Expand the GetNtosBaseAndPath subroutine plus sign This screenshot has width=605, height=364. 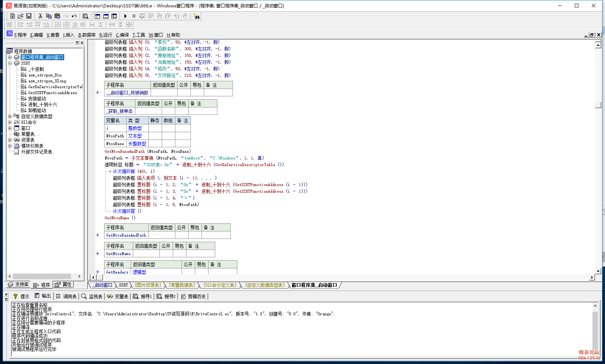click(98, 235)
